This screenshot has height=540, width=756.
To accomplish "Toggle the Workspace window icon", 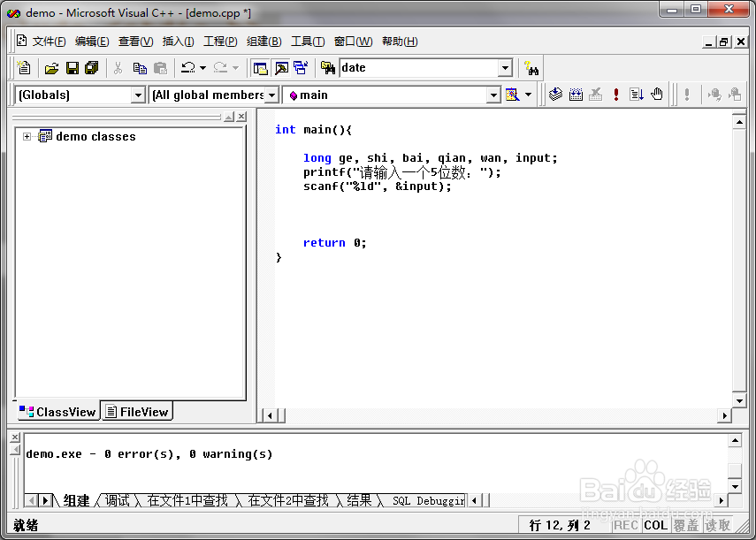I will (260, 68).
